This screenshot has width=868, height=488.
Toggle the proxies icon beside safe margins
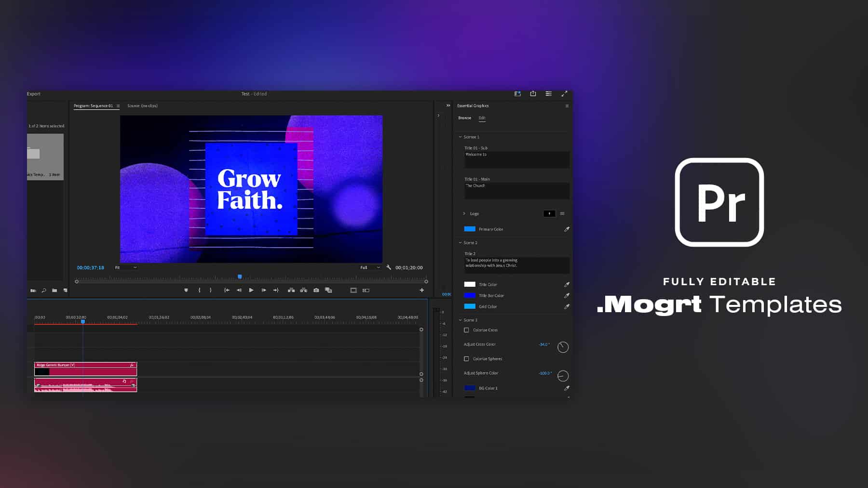coord(366,290)
